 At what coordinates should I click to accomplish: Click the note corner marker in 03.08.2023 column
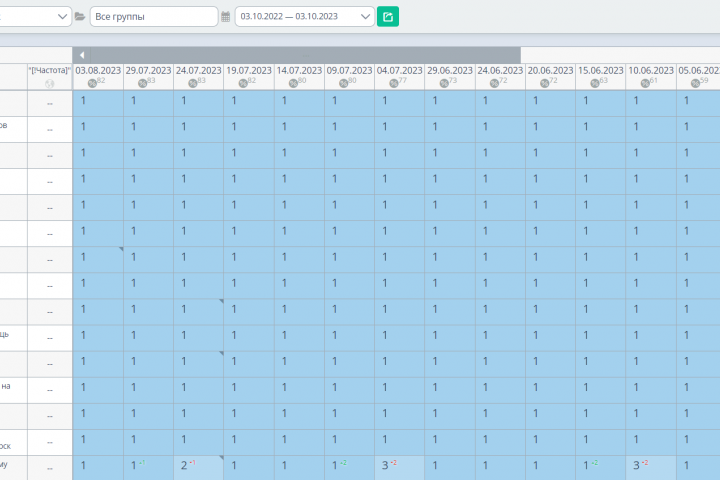(x=121, y=249)
